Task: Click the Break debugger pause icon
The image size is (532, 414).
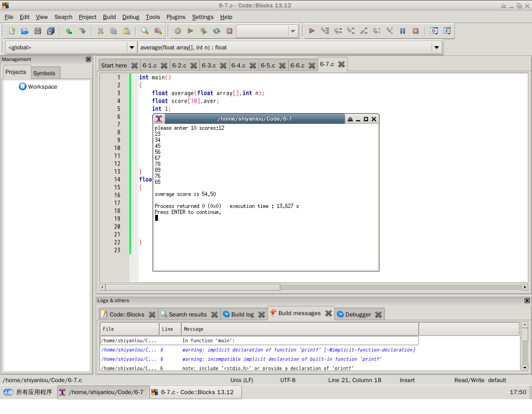Action: point(403,31)
